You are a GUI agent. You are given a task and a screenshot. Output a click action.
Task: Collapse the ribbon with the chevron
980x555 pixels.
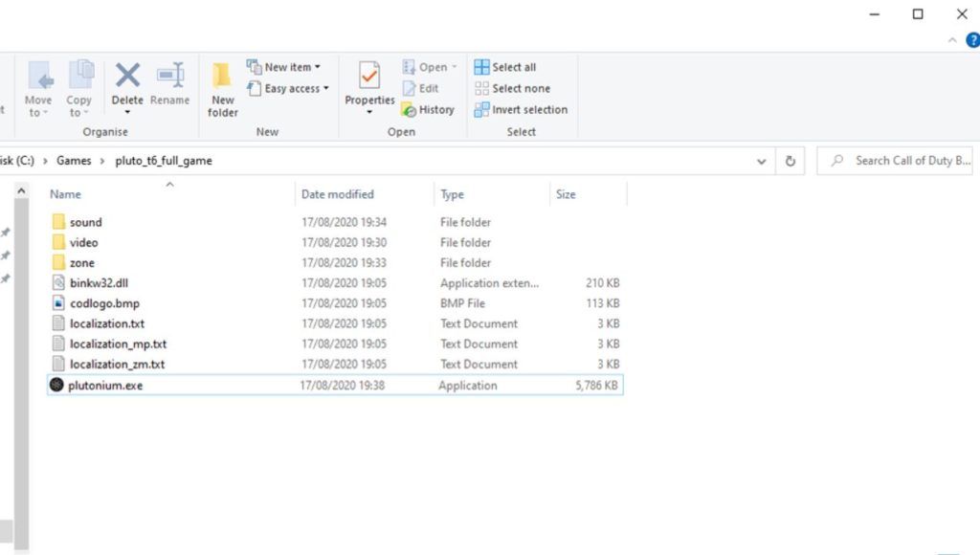(x=952, y=40)
